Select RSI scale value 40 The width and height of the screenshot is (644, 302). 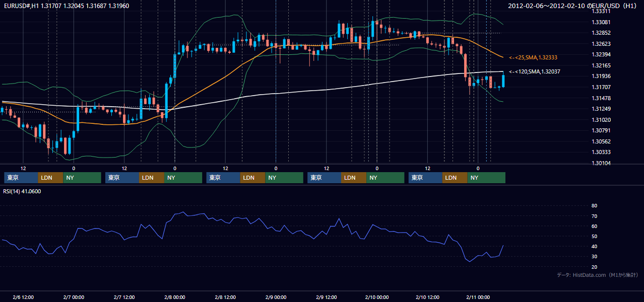click(594, 246)
